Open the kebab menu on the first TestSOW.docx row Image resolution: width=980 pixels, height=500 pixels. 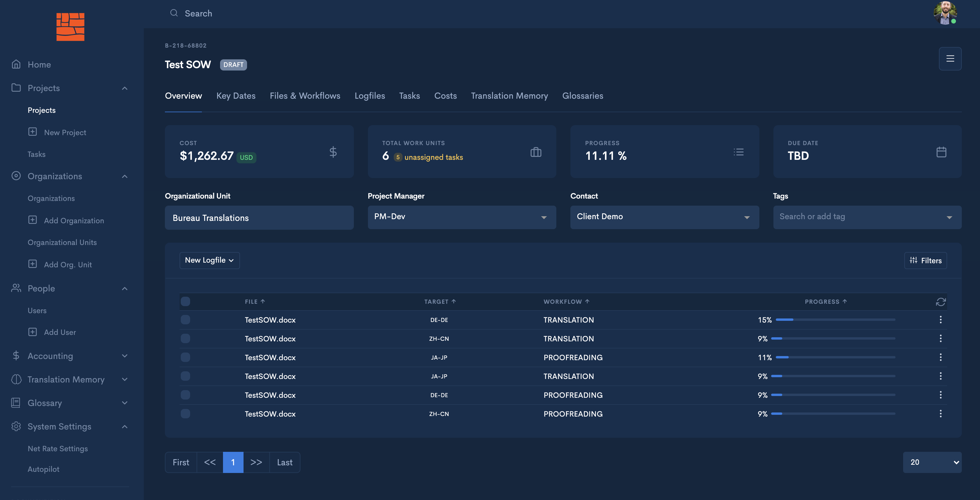[940, 320]
